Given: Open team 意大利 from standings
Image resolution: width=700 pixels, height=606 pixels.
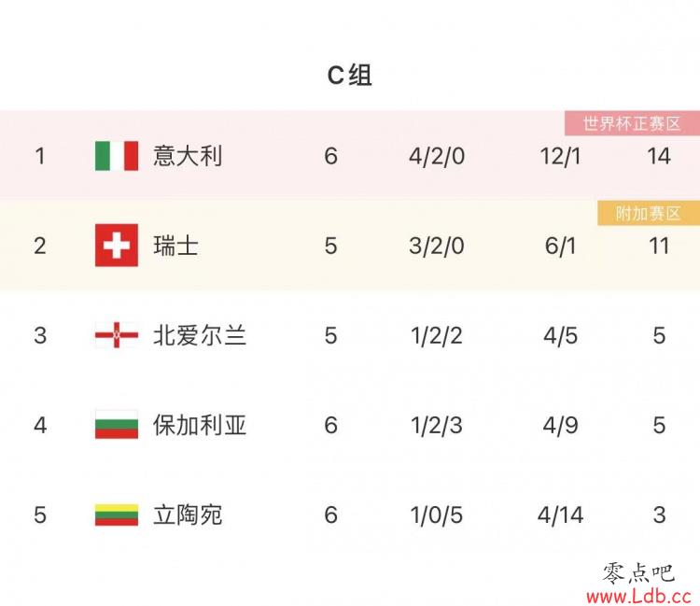Looking at the screenshot, I should 188,156.
